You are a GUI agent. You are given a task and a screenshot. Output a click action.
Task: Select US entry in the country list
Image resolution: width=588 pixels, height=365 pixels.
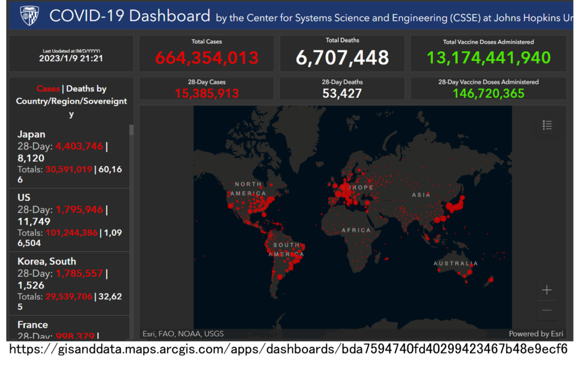coord(24,197)
